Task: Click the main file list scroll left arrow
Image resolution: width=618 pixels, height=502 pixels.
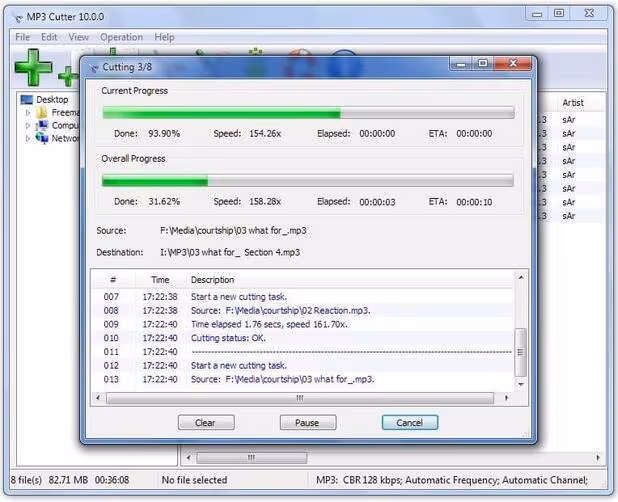Action: pyautogui.click(x=188, y=457)
